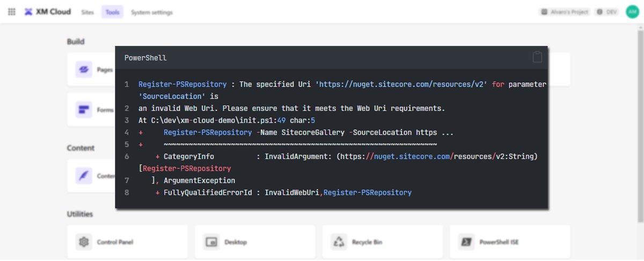This screenshot has width=644, height=261.
Task: Click the Content section heading
Action: tap(80, 147)
